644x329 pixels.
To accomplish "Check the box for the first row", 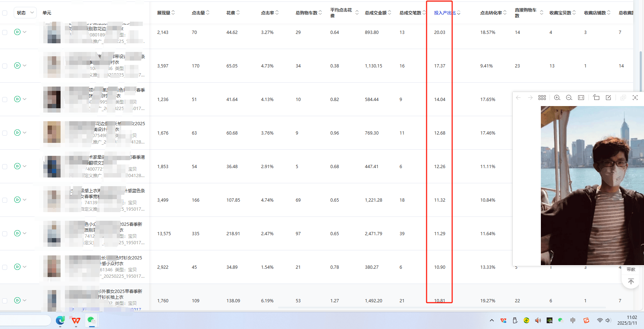I will click(5, 32).
